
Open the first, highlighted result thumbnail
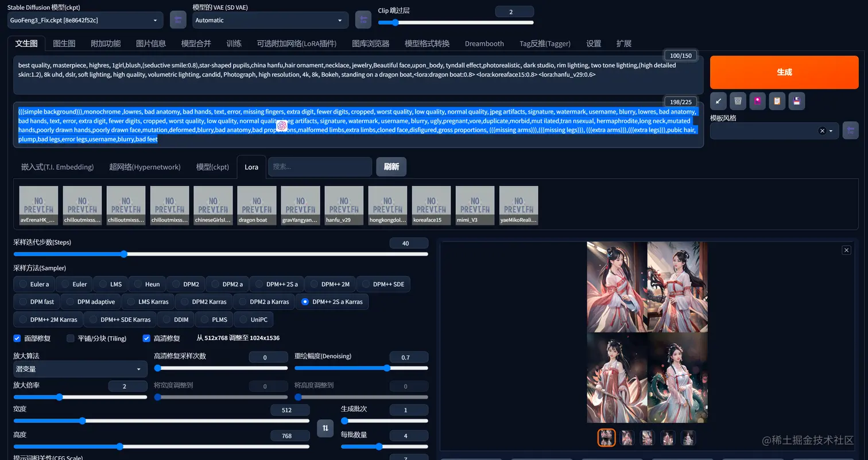(607, 438)
